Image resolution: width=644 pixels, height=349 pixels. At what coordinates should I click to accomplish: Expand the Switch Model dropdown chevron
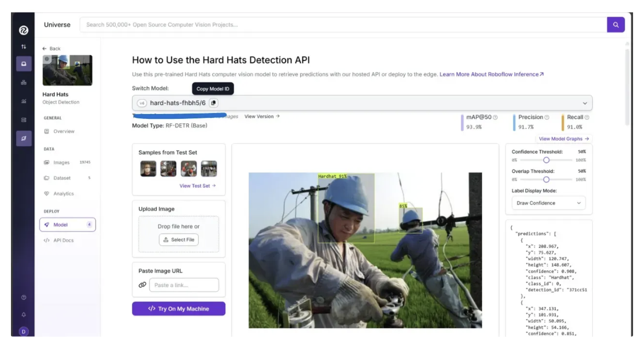pyautogui.click(x=585, y=103)
